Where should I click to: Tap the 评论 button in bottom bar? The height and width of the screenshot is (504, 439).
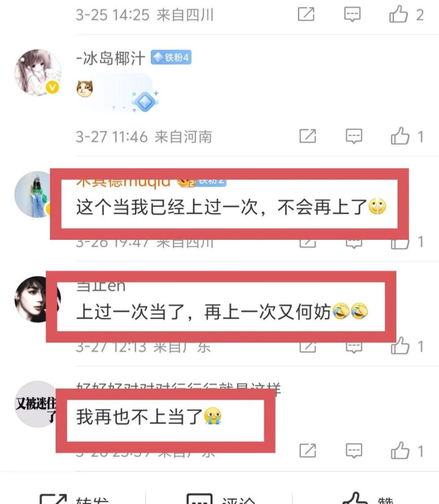[x=221, y=499]
